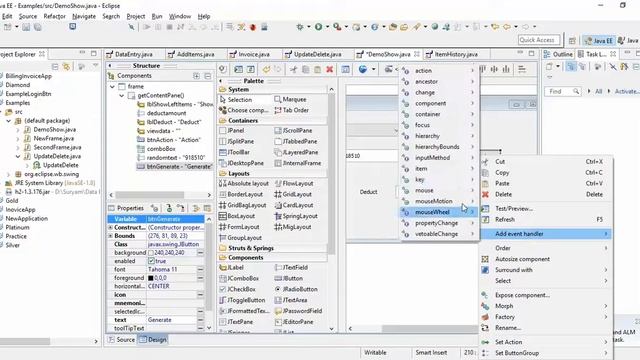Image resolution: width=640 pixels, height=360 pixels.
Task: Select JRadioButton component in Palette
Action: [x=296, y=289]
